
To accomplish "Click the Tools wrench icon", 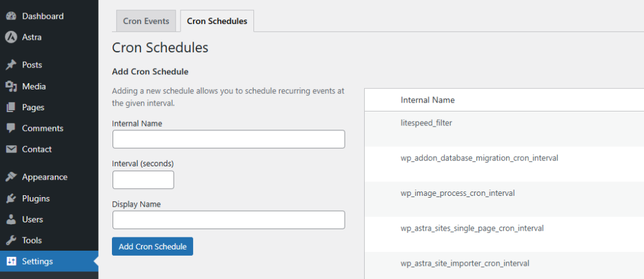I will point(11,241).
